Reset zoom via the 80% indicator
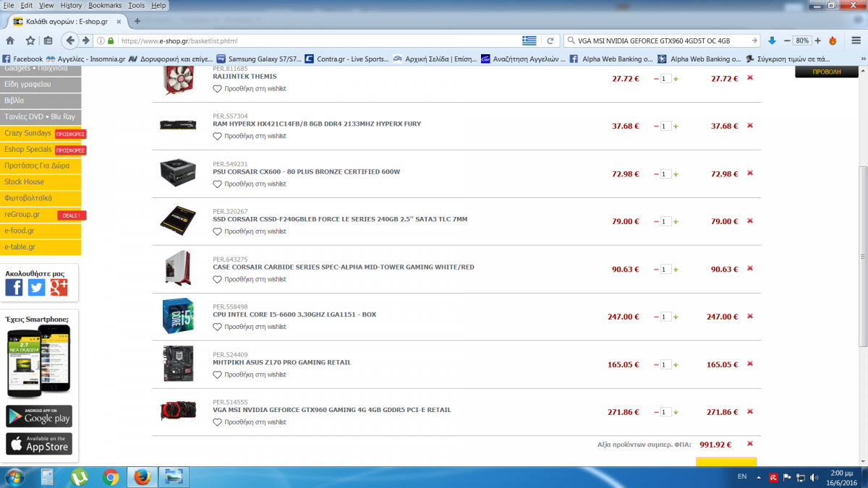868x488 pixels. 802,40
